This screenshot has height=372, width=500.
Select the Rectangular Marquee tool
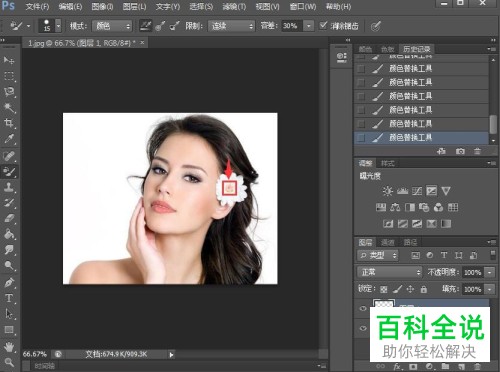click(x=9, y=76)
